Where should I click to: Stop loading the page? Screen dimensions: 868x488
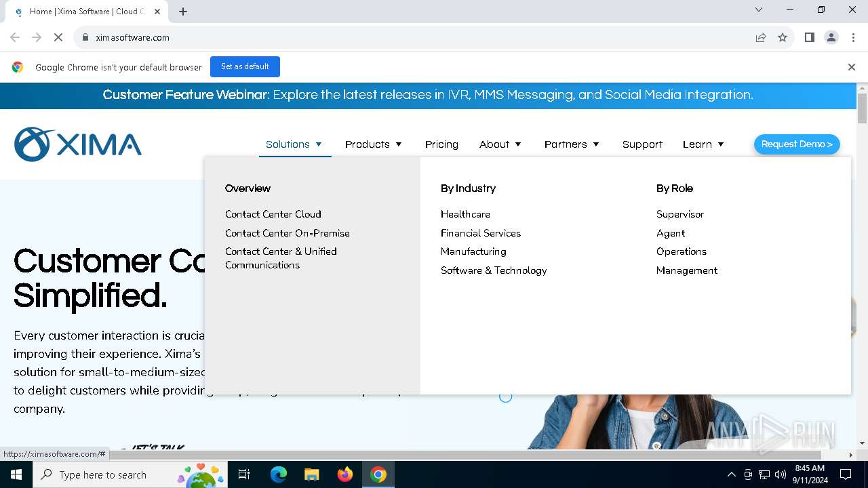point(58,37)
